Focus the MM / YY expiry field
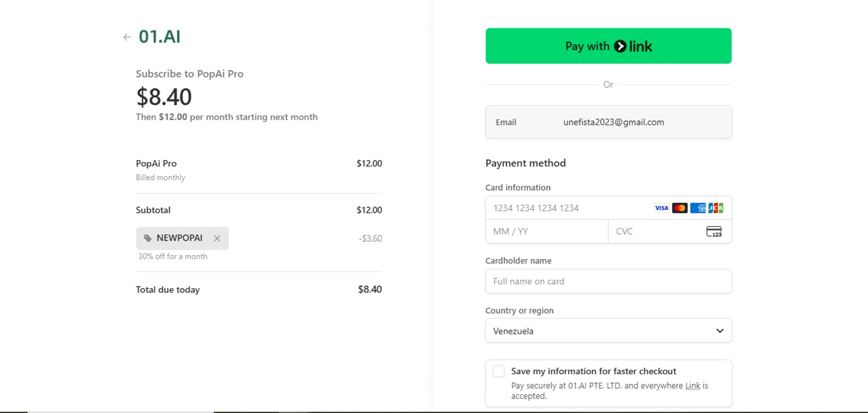Screen dimensions: 868x413 pyautogui.click(x=547, y=231)
